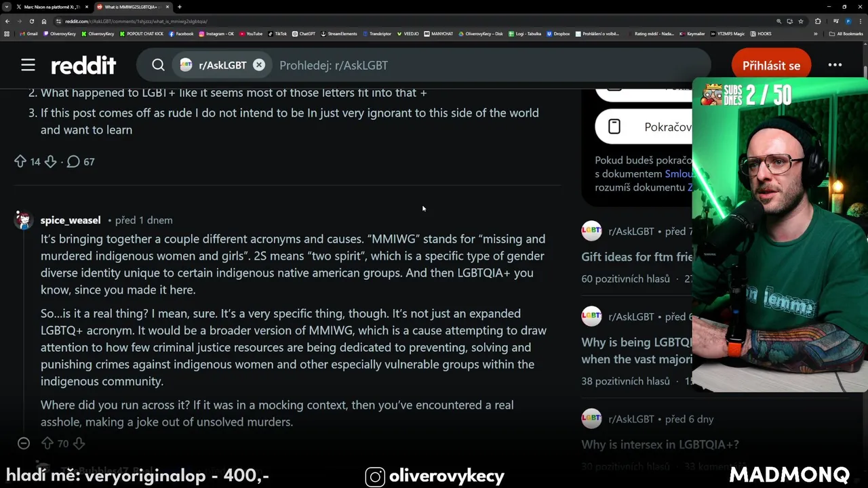
Task: Click the browser home button
Action: pos(44,21)
